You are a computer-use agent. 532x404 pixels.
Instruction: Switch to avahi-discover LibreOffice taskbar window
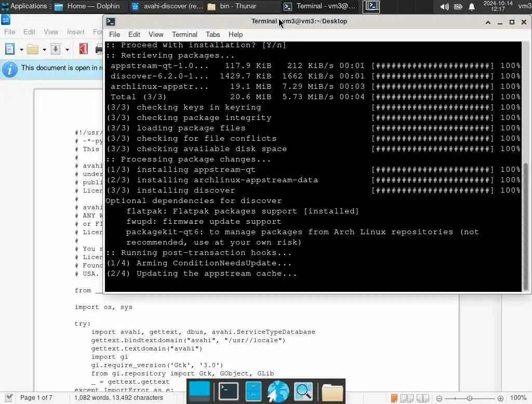tap(167, 6)
